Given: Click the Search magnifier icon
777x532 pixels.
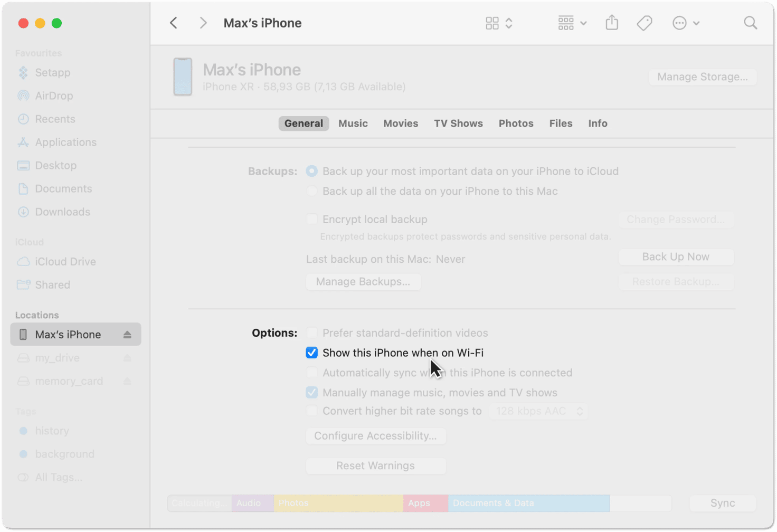Looking at the screenshot, I should pos(750,23).
